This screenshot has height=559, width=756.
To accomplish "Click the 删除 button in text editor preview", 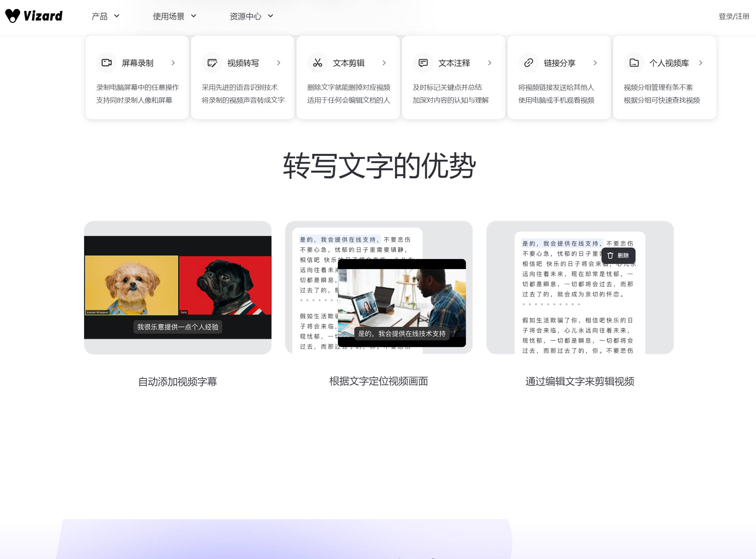I will [618, 255].
